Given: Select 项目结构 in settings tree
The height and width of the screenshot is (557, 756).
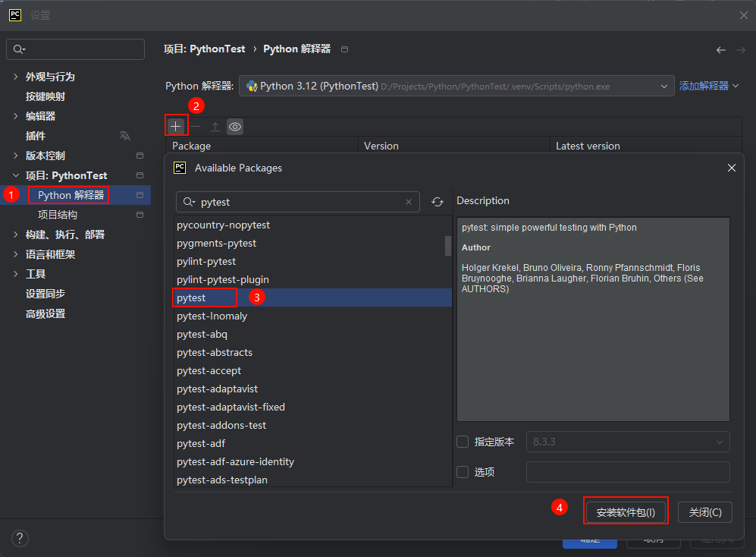Looking at the screenshot, I should pyautogui.click(x=58, y=215).
